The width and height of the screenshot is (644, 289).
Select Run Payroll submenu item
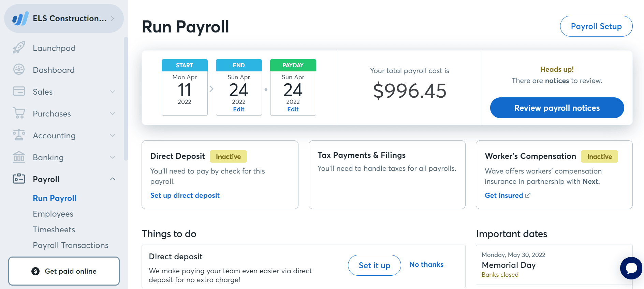[55, 198]
